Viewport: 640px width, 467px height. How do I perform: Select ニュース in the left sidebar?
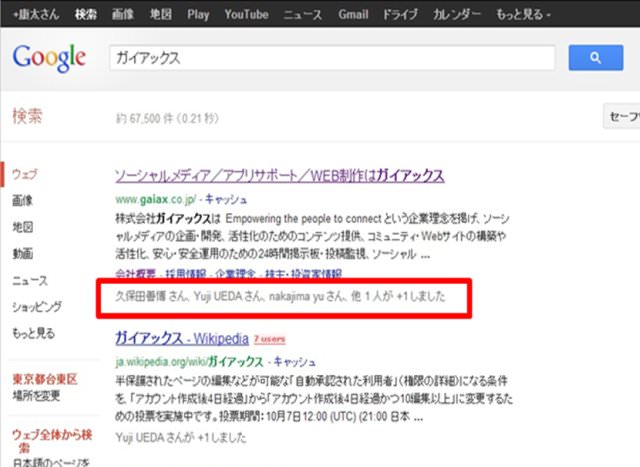[30, 280]
